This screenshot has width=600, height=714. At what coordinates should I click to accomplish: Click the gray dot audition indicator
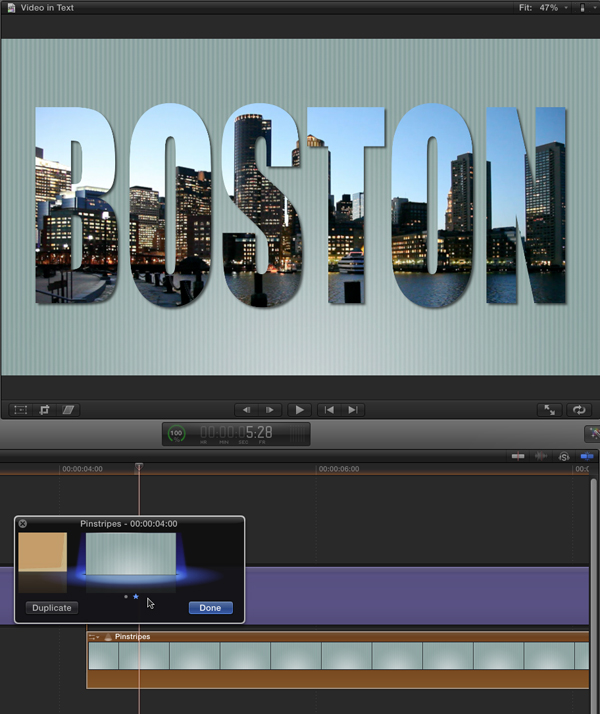tap(126, 597)
